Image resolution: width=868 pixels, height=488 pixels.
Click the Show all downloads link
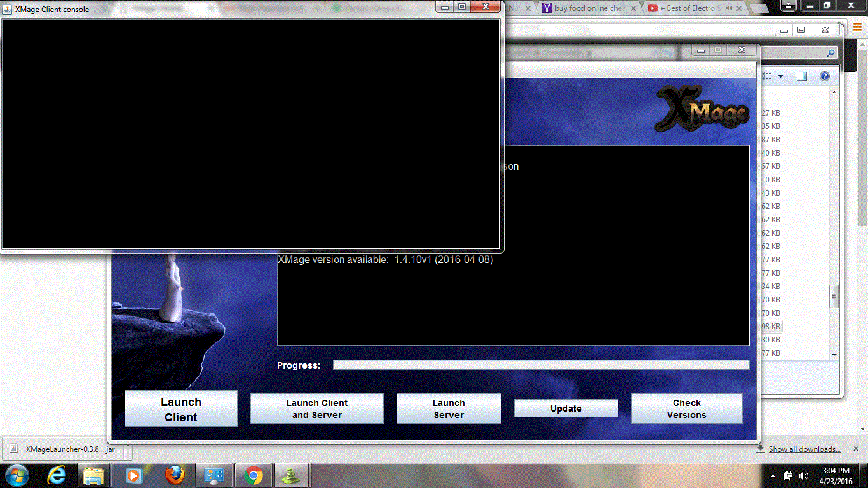point(804,449)
